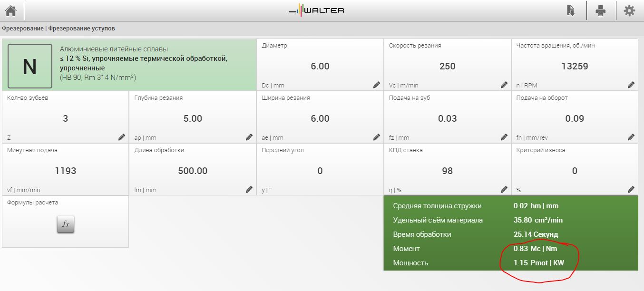Select machine efficiency value 98

(x=448, y=171)
